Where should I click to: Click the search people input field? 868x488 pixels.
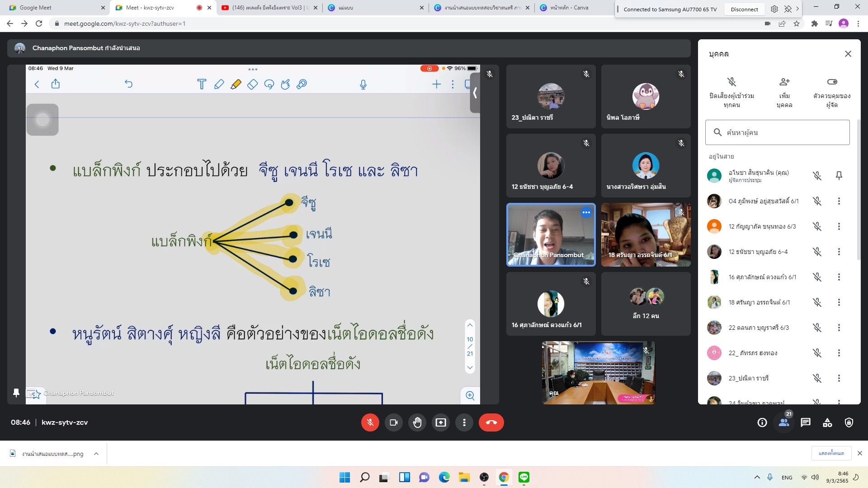(777, 132)
